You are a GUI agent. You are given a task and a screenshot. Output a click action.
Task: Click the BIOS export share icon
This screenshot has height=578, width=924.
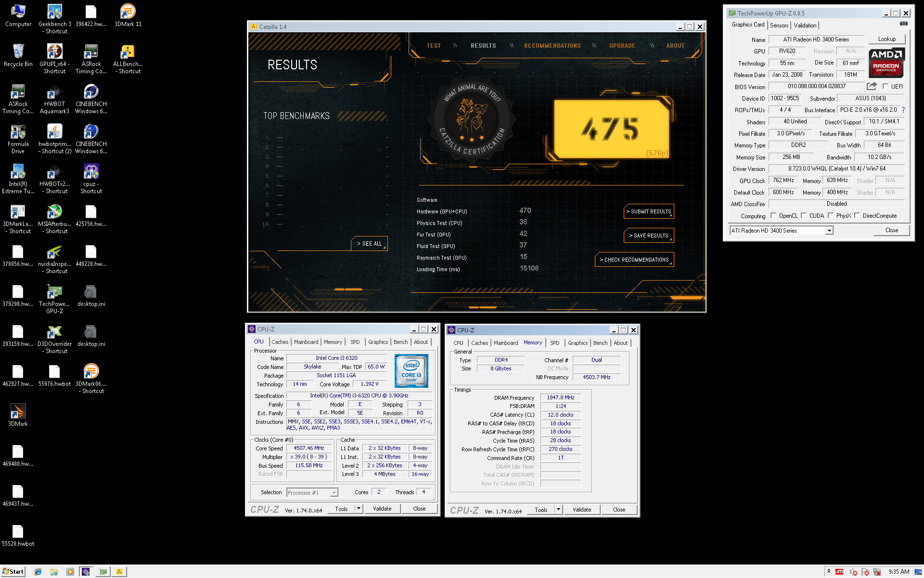[872, 86]
